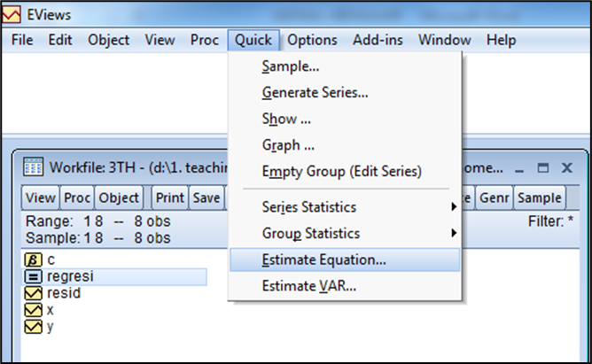Open the Add-ins menu
The width and height of the screenshot is (592, 364).
tap(378, 40)
